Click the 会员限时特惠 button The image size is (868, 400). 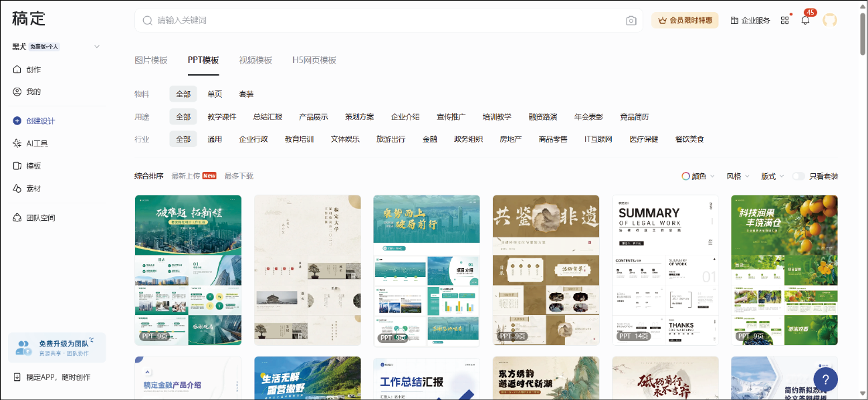point(685,21)
